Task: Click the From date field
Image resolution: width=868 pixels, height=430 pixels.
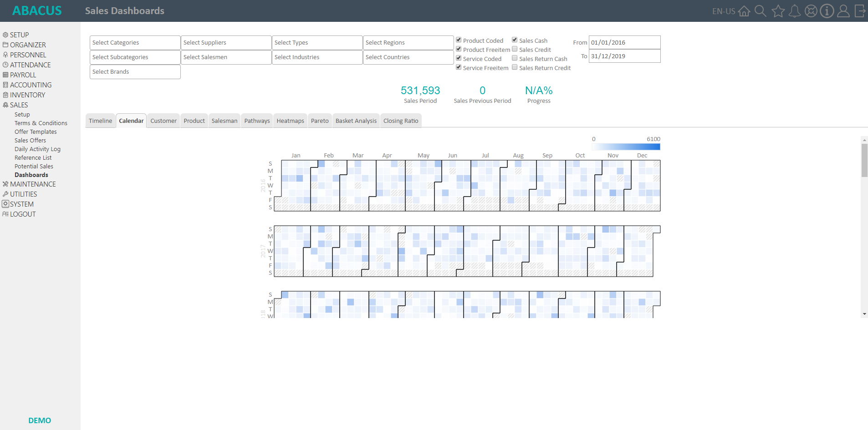Action: point(624,42)
